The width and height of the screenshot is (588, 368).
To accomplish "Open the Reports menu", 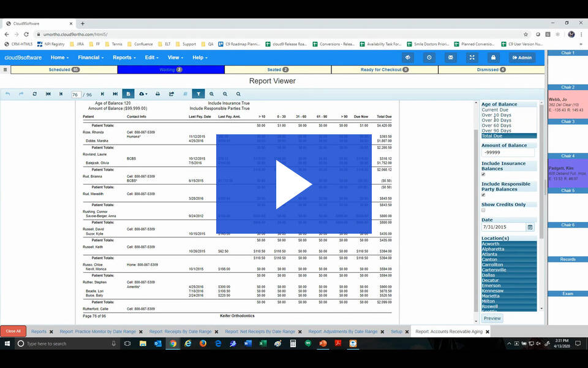I will click(124, 58).
